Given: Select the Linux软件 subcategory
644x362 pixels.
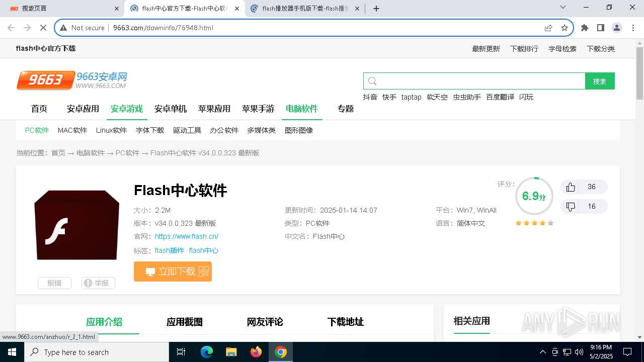Looking at the screenshot, I should (112, 130).
